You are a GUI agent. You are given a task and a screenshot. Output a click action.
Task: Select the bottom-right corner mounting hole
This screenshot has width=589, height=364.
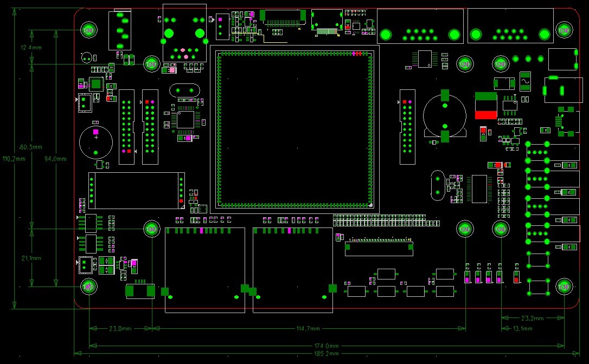[x=564, y=285]
